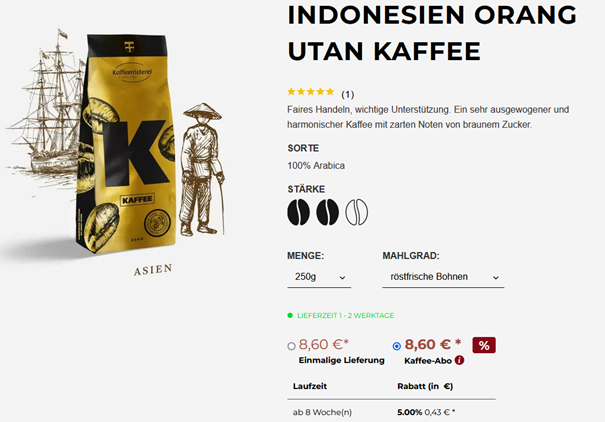The height and width of the screenshot is (422, 605).
Task: Click the Indonesien Orang Utan Kaffee title
Action: [432, 33]
